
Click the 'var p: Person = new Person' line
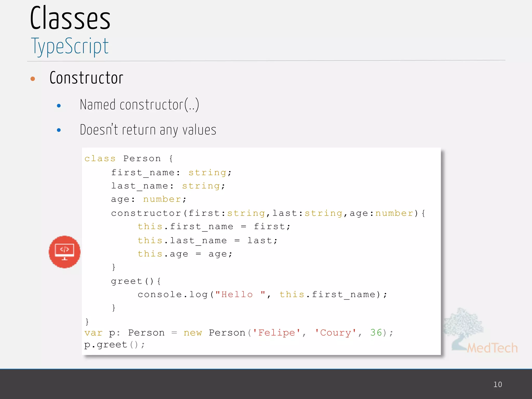[x=239, y=333]
